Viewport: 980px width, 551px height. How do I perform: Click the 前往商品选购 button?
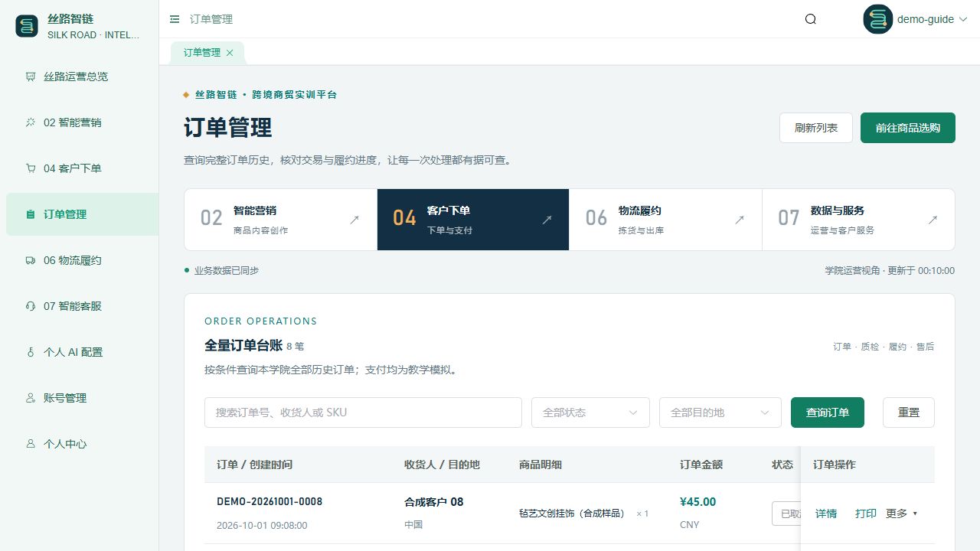coord(908,128)
